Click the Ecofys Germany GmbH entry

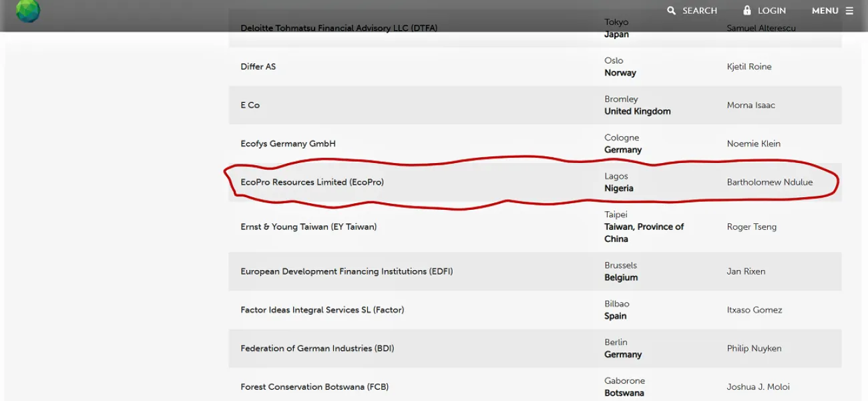(x=288, y=143)
